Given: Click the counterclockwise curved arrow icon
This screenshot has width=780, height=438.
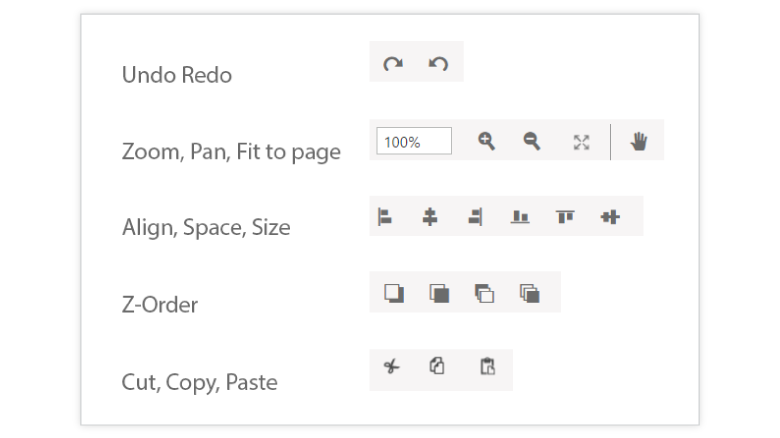Looking at the screenshot, I should click(438, 64).
